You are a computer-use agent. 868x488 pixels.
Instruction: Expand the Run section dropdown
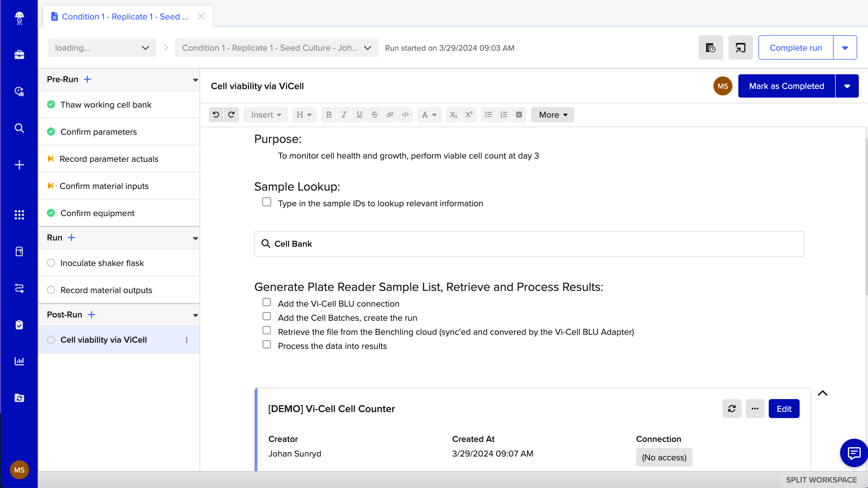click(195, 238)
